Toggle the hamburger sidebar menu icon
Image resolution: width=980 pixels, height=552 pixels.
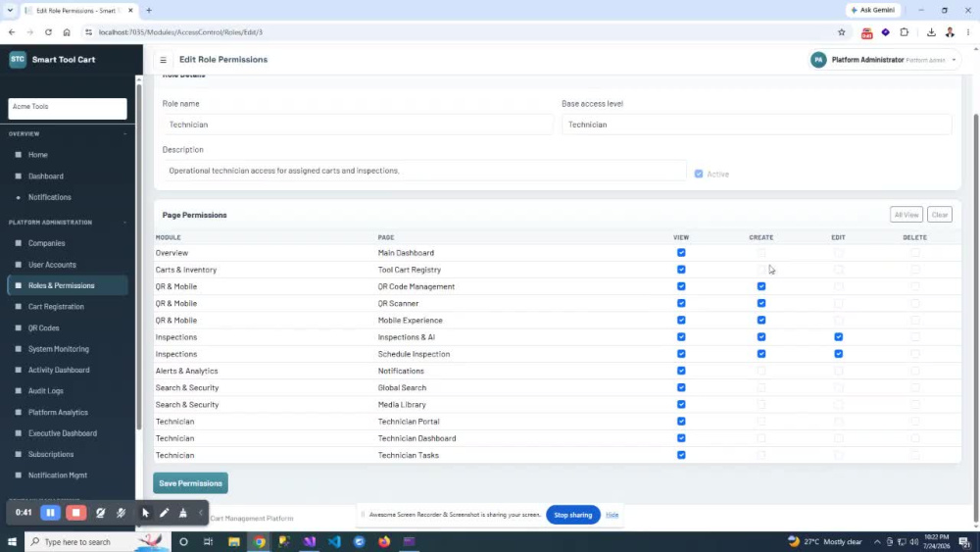tap(163, 60)
